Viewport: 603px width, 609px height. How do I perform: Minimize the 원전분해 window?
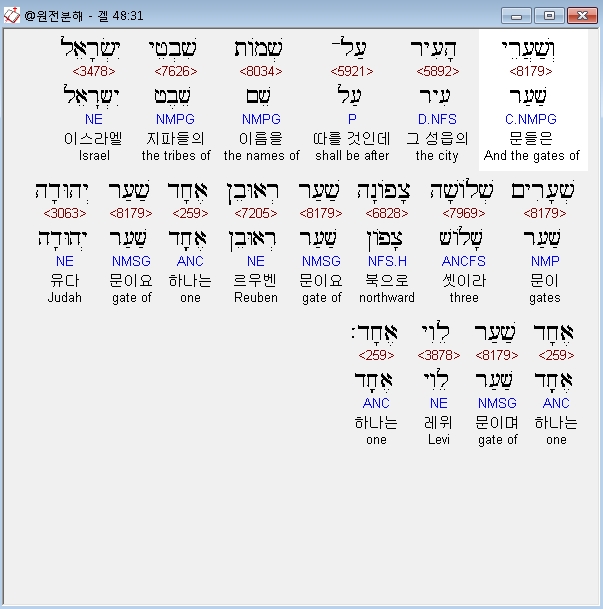pos(516,16)
